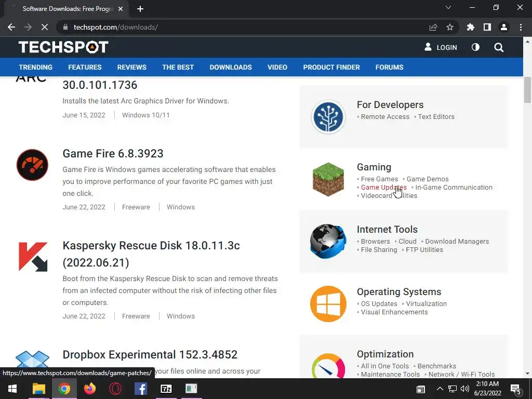
Task: Open File Explorer from the taskbar
Action: point(38,389)
